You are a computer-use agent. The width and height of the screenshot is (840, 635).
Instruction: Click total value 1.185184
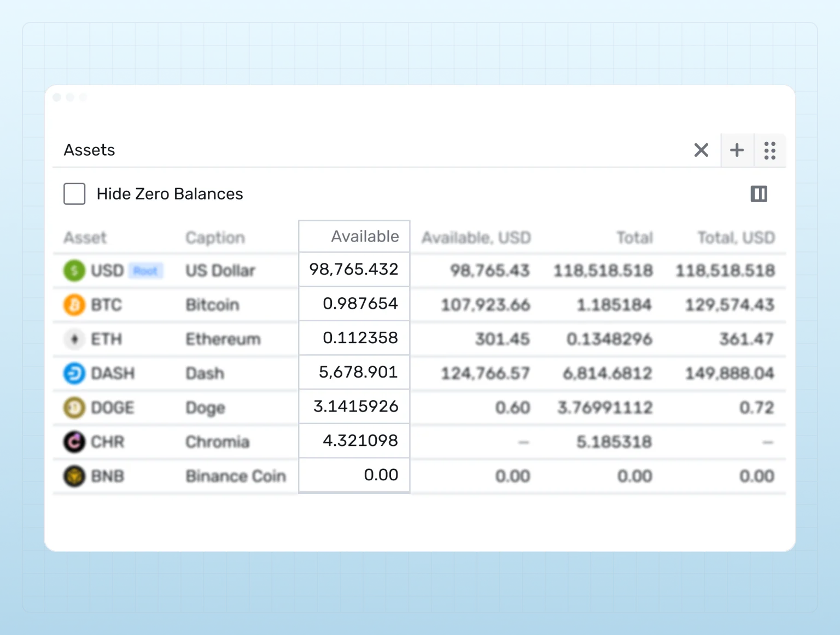(x=614, y=305)
